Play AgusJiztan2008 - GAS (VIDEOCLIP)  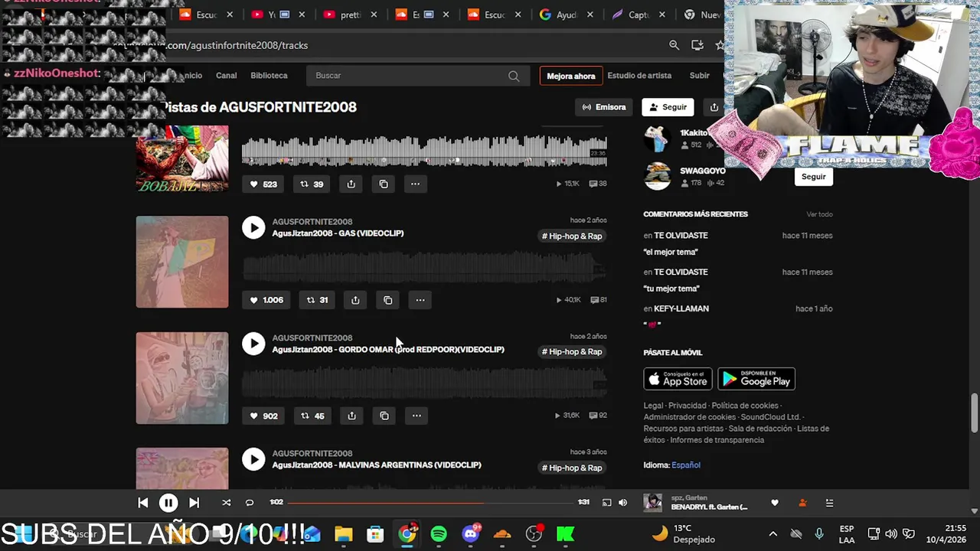coord(253,227)
